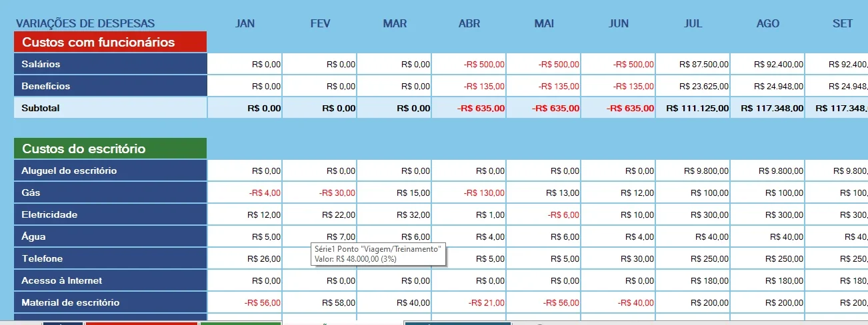Select the Subtotal AGO cell R$ 117.348,00

click(x=767, y=108)
